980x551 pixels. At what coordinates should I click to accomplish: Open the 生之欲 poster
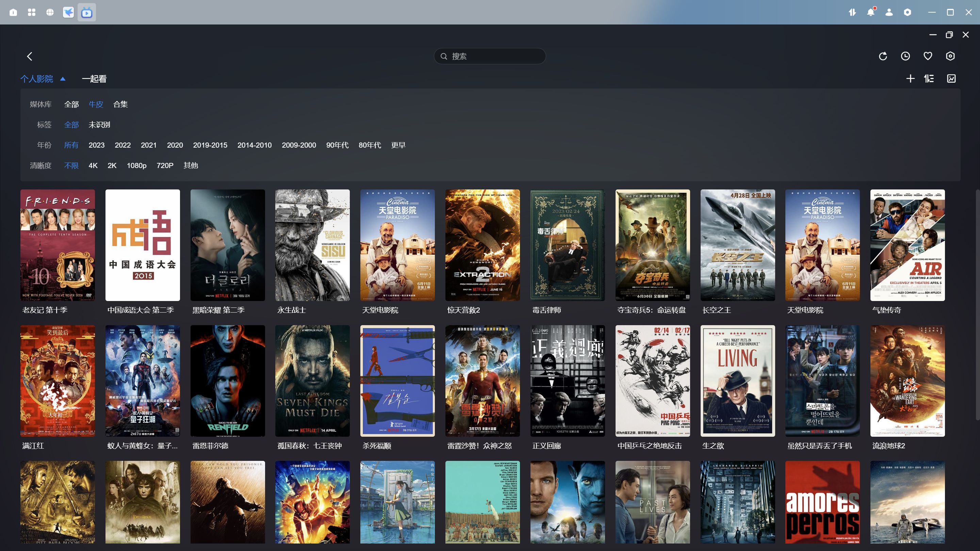pyautogui.click(x=738, y=381)
